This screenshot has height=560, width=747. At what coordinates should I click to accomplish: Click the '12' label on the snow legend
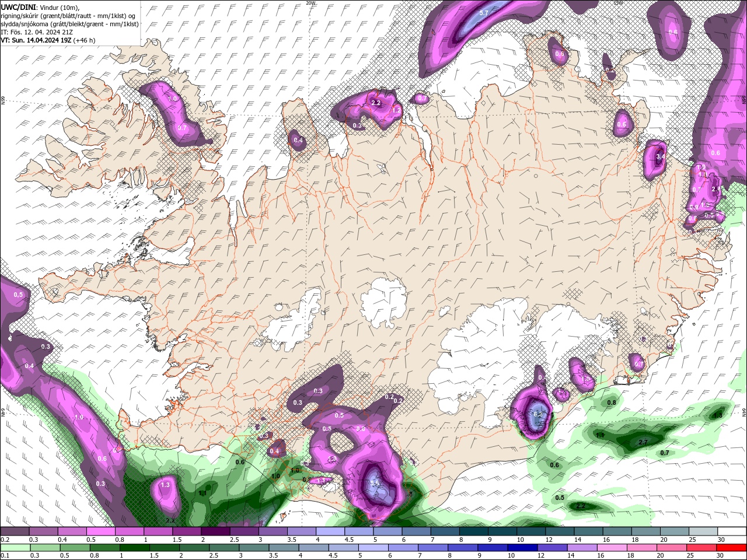pos(549,540)
